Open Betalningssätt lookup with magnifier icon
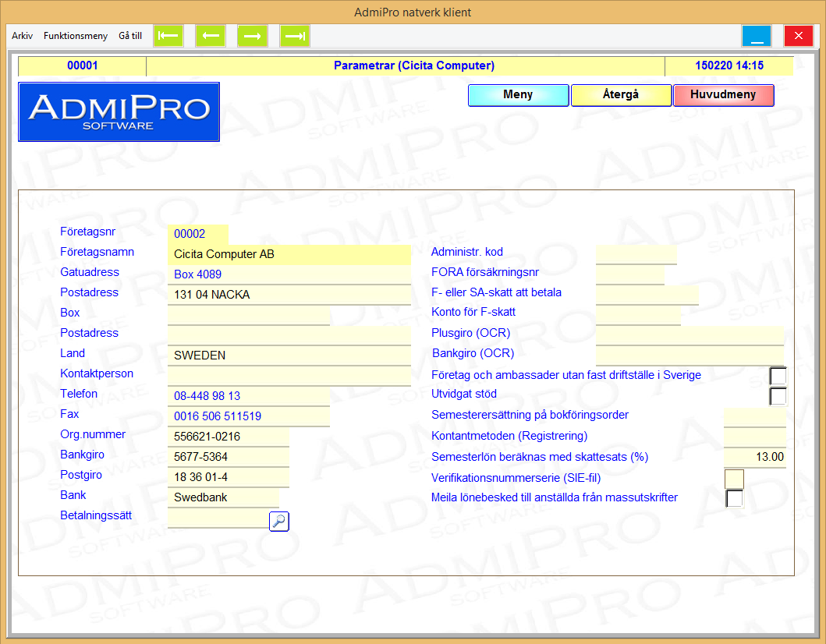This screenshot has width=826, height=644. (x=279, y=522)
